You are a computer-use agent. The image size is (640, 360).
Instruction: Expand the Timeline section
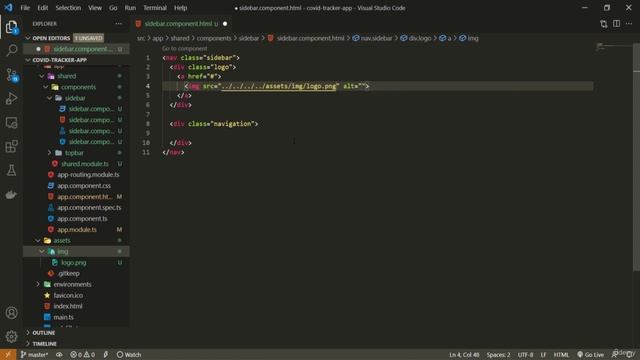76,344
